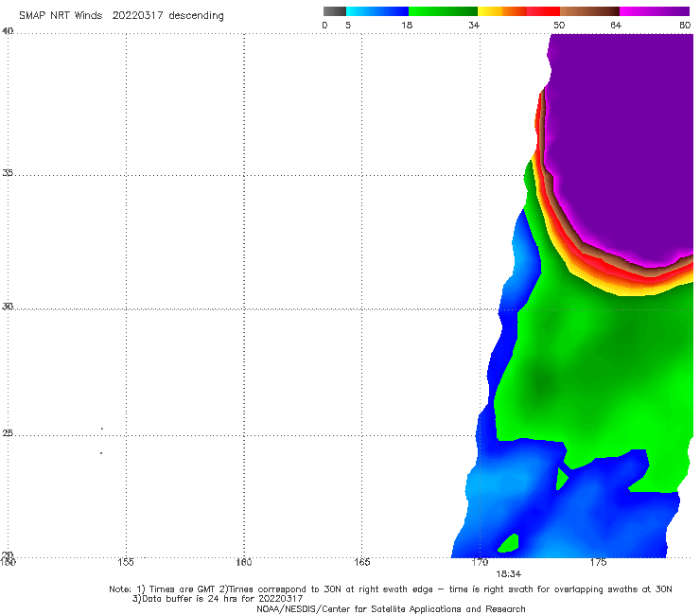
Task: Click the brown color bar segment
Action: [x=589, y=11]
